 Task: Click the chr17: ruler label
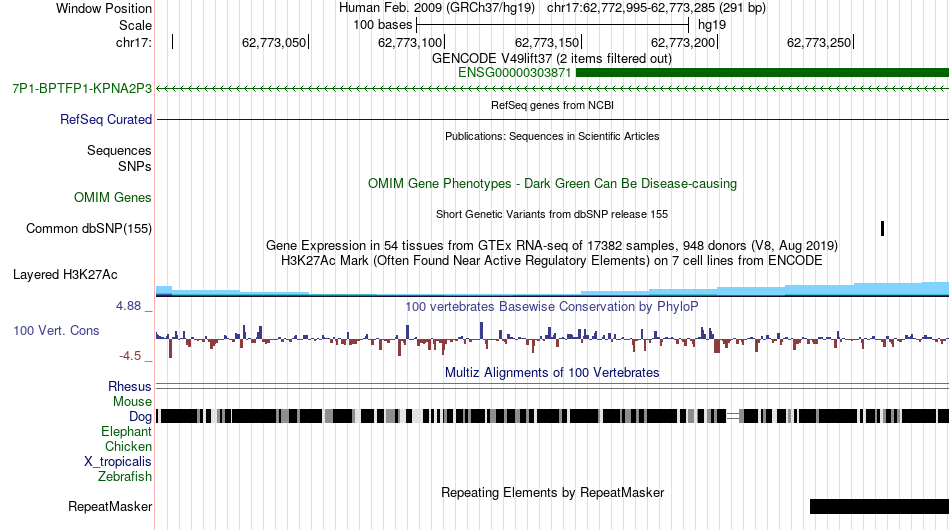coord(134,42)
